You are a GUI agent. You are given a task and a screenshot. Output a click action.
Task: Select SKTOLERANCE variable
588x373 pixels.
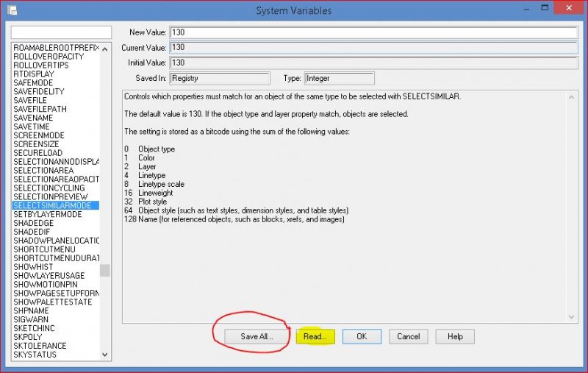40,346
